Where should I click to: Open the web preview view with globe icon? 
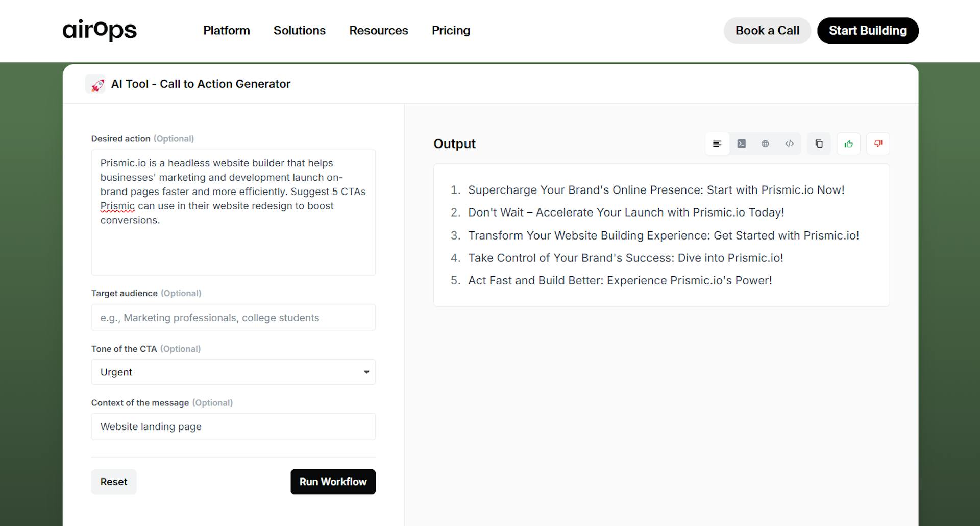[x=765, y=144]
